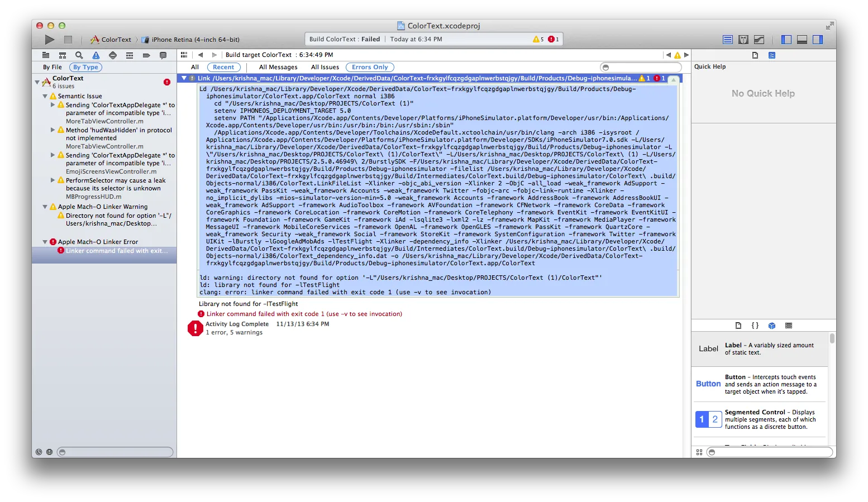
Task: Focus the navigator filter field
Action: (116, 452)
